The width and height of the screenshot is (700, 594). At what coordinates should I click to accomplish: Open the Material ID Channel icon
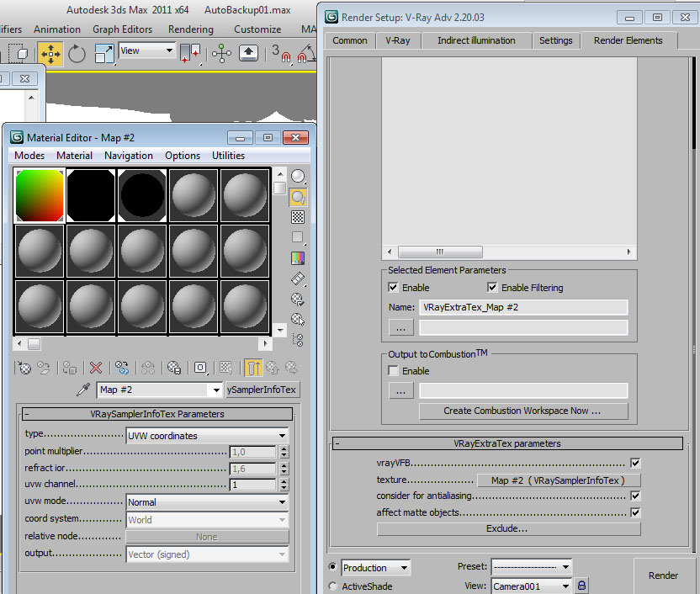point(200,368)
